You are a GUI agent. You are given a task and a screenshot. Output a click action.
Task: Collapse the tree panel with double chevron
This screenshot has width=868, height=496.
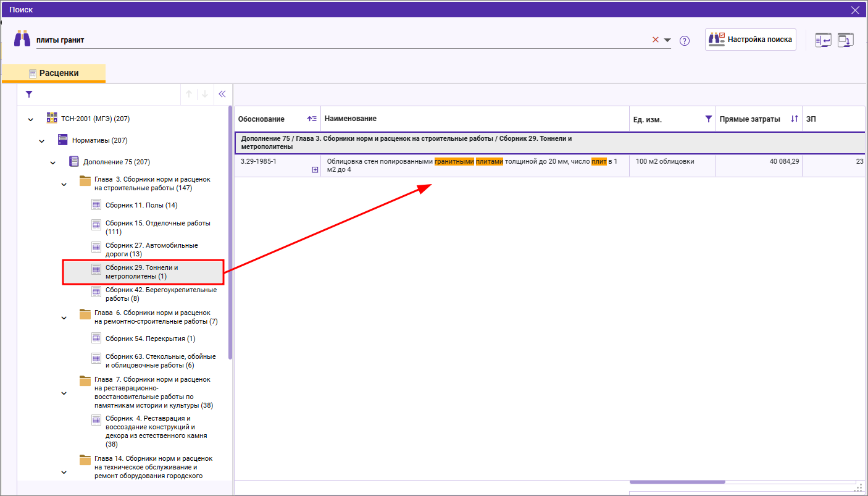pos(222,95)
